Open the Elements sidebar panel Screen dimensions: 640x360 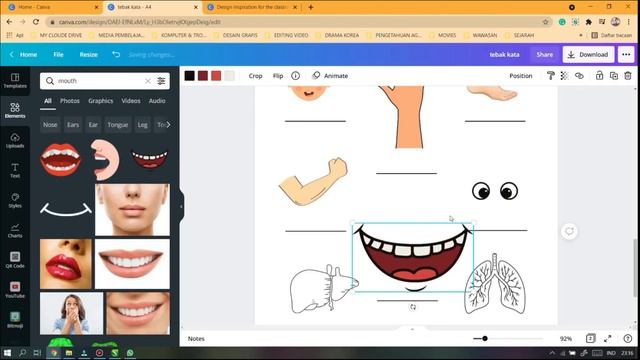tap(15, 111)
